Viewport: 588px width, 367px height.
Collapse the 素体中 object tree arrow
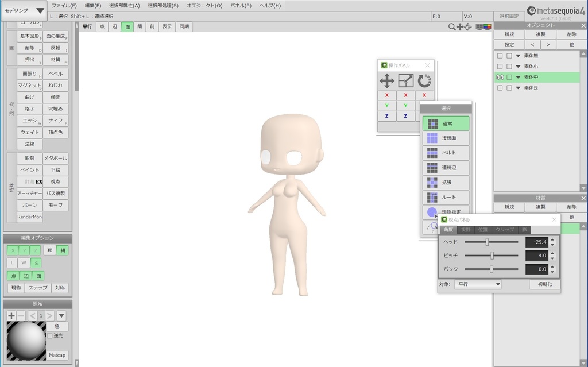[519, 78]
